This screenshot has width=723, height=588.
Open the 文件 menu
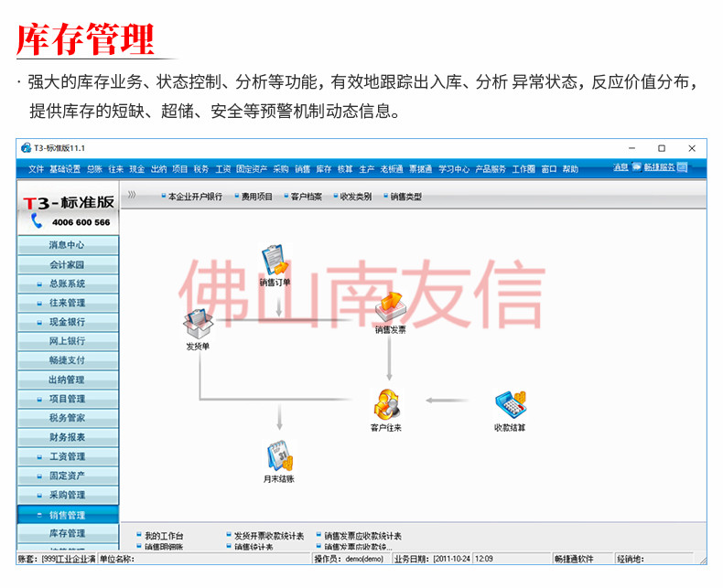(36, 169)
